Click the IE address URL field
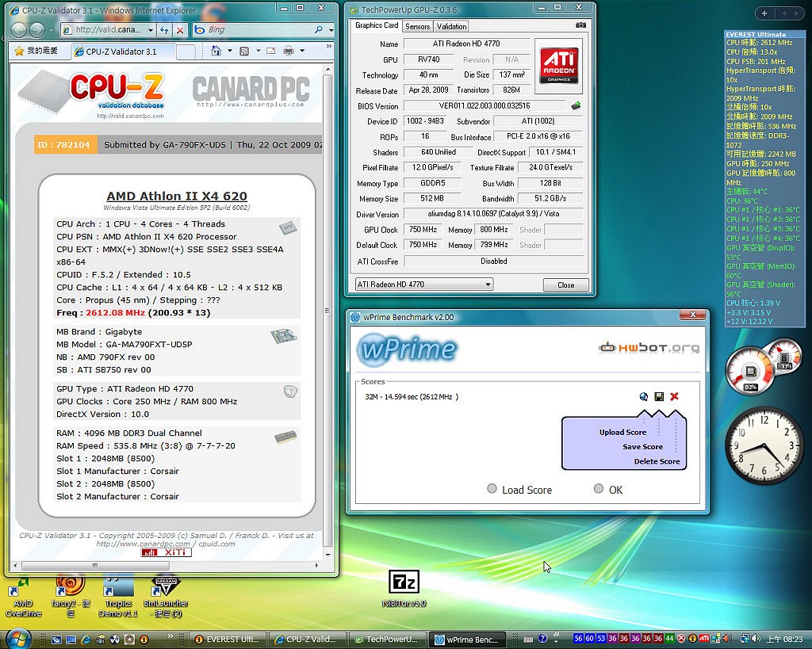812x649 pixels. point(108,30)
